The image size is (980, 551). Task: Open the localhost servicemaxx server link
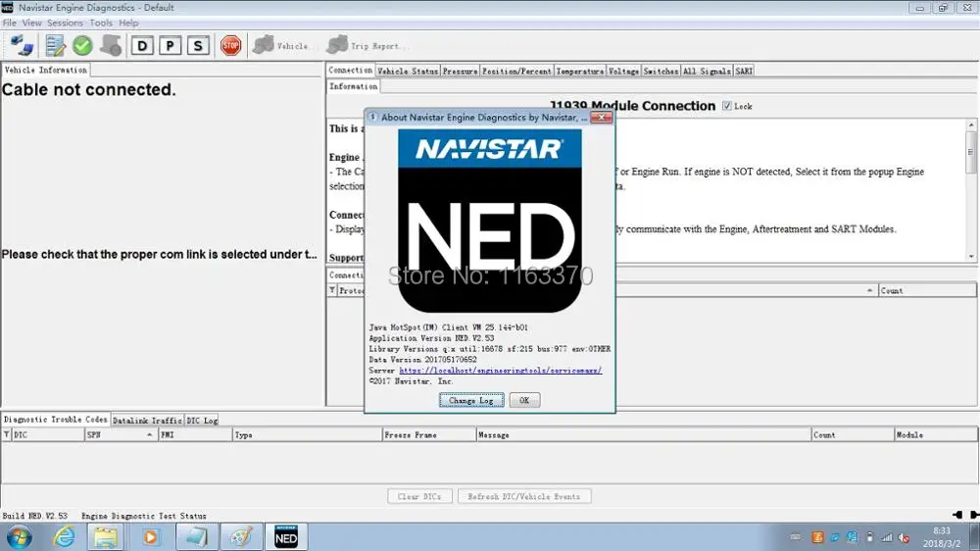pos(501,371)
